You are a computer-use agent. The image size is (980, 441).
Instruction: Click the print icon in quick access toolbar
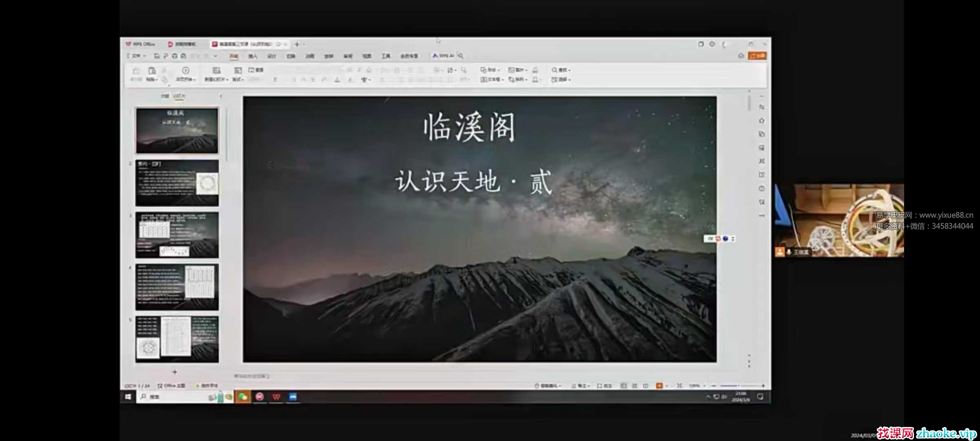[175, 56]
